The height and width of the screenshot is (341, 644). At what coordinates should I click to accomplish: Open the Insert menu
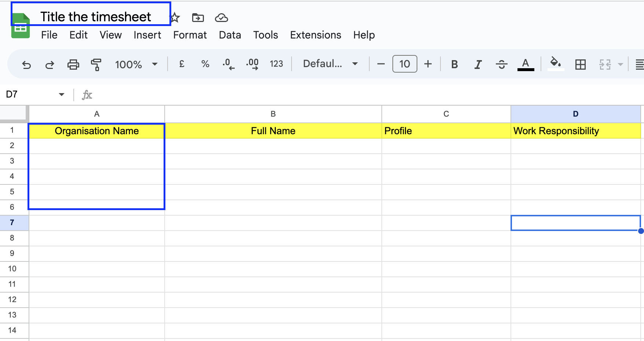147,35
